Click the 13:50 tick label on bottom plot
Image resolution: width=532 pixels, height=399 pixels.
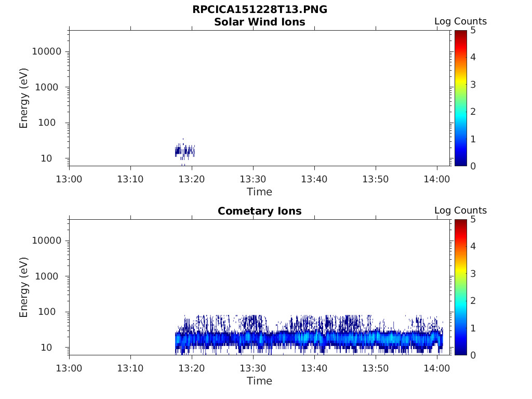pos(375,368)
